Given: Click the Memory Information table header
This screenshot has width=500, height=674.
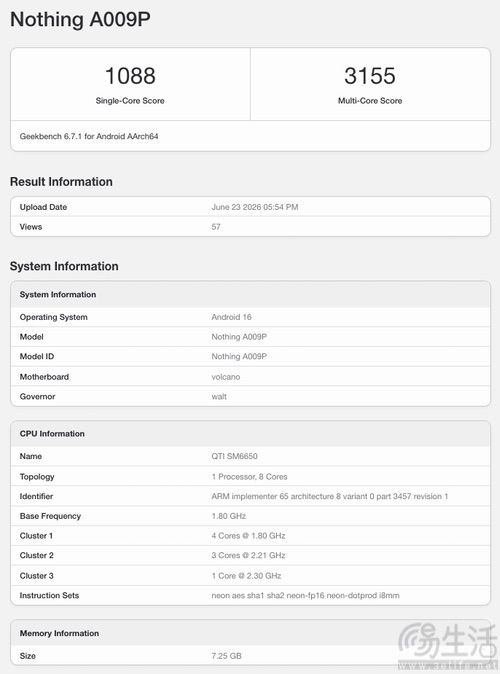Looking at the screenshot, I should click(250, 633).
